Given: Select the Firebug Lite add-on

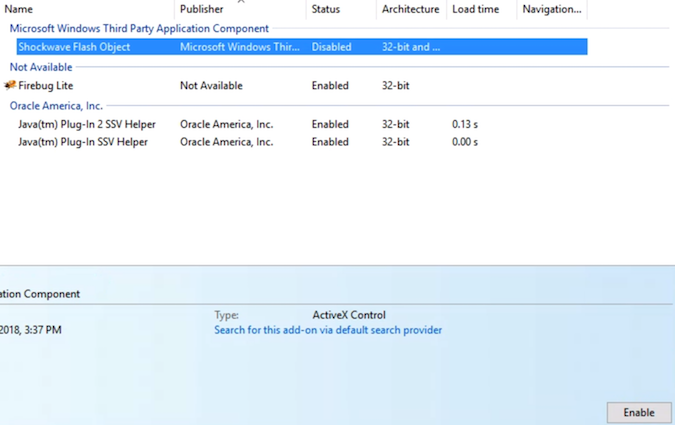Looking at the screenshot, I should (x=46, y=86).
